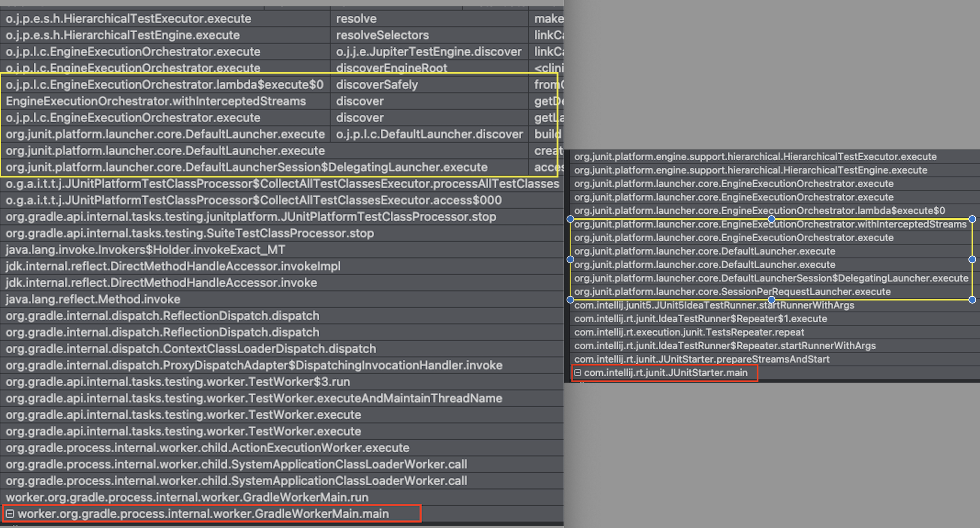The width and height of the screenshot is (980, 528).
Task: Click the top-center handle of yellow selection
Action: 771,219
